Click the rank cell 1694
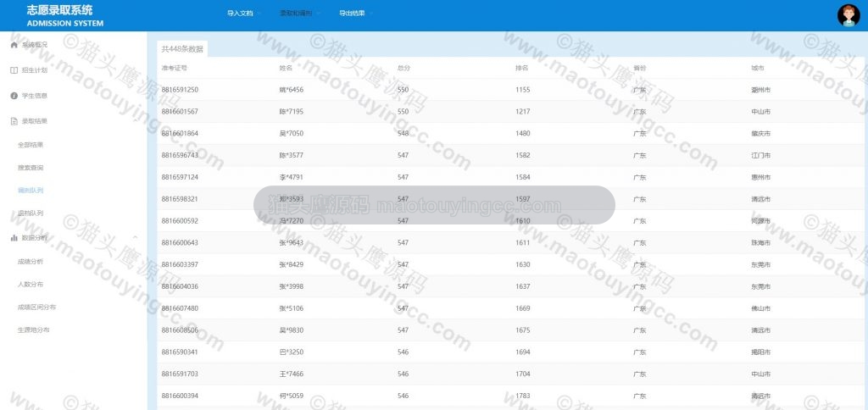 (522, 352)
